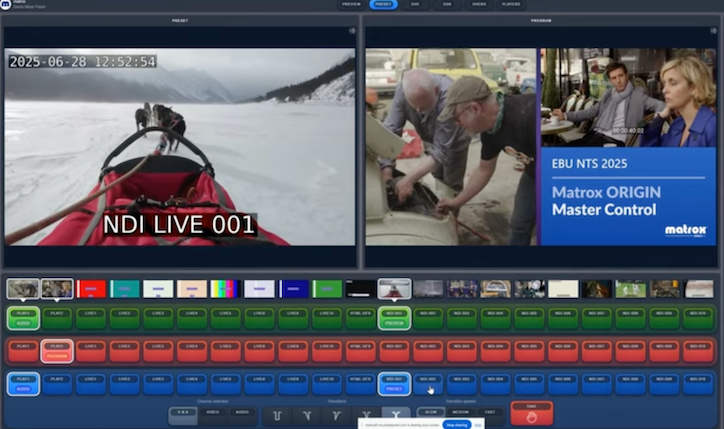724x429 pixels.
Task: Select PLAY1 in the blue preset row
Action: coord(23,384)
